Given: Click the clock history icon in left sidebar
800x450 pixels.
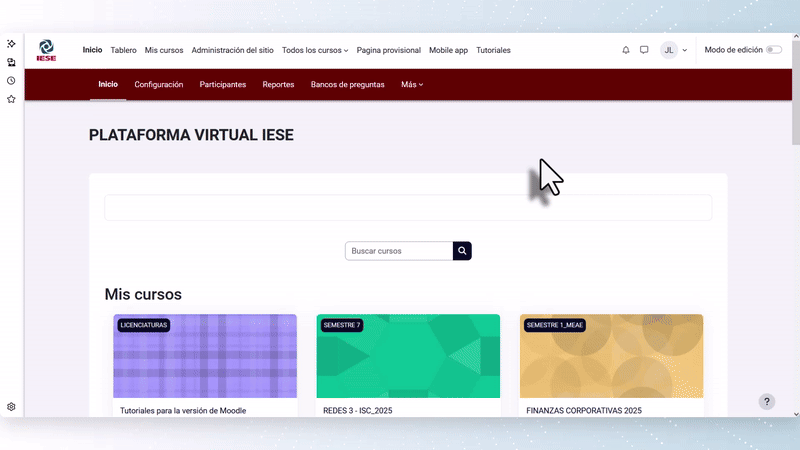Looking at the screenshot, I should tap(11, 81).
